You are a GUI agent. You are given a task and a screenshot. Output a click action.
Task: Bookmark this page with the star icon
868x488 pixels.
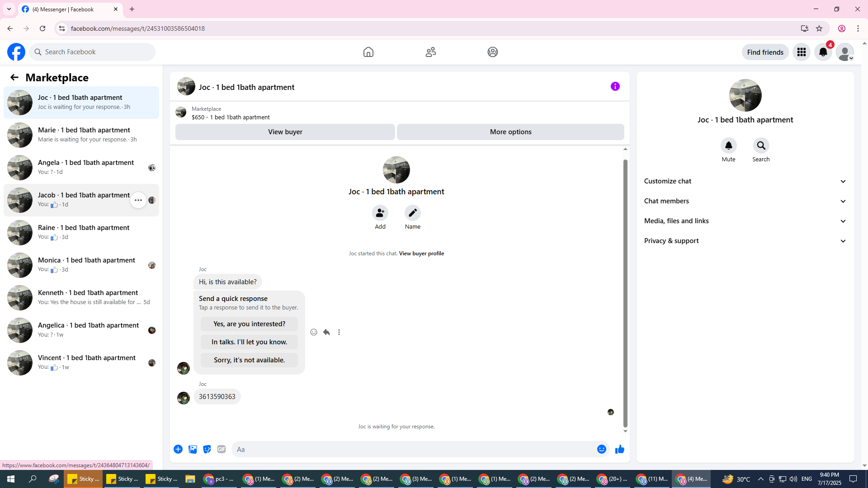819,28
